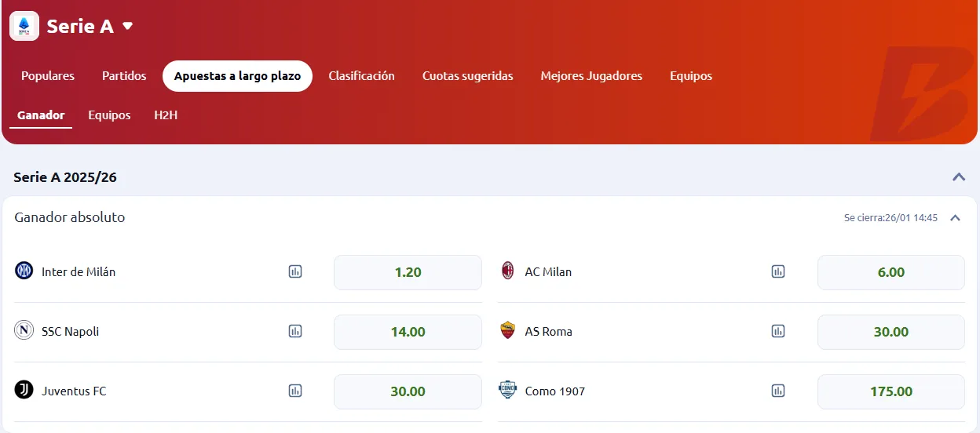This screenshot has height=433, width=980.
Task: Open statistics icon for SSC Napoli
Action: coord(295,332)
